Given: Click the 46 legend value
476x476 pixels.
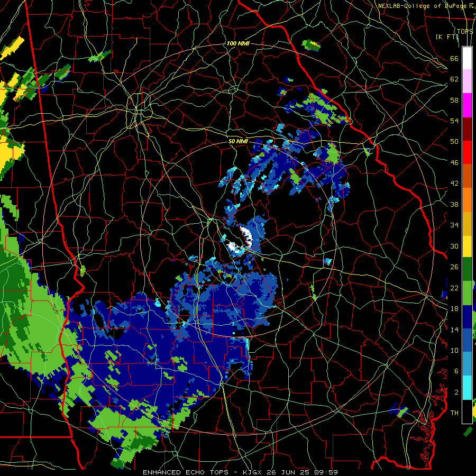Looking at the screenshot, I should 454,163.
